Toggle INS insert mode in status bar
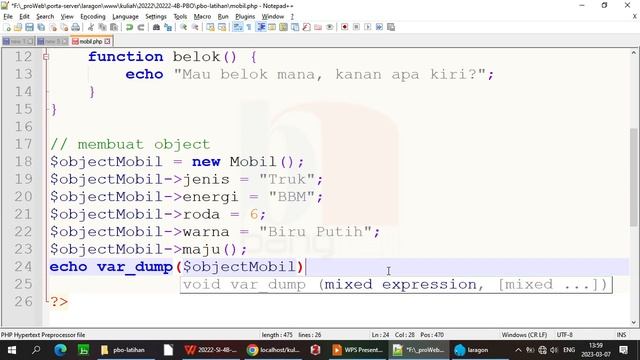 pos(621,335)
